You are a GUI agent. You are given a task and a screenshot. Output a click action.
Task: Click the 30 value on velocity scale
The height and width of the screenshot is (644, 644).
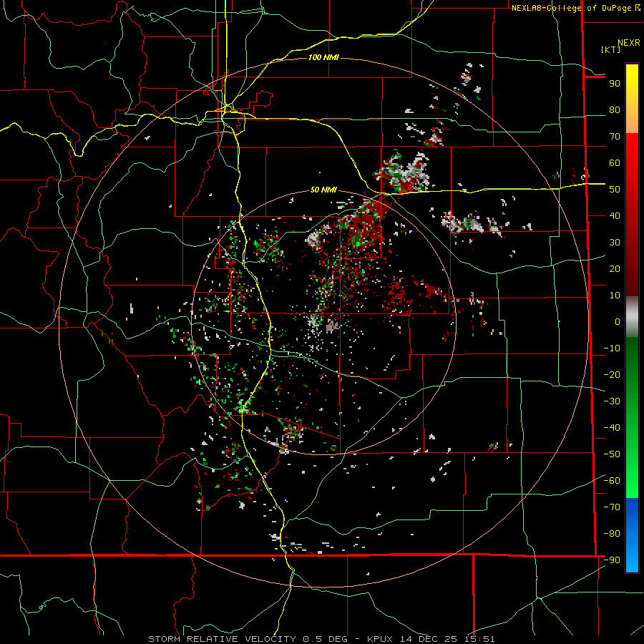click(615, 243)
